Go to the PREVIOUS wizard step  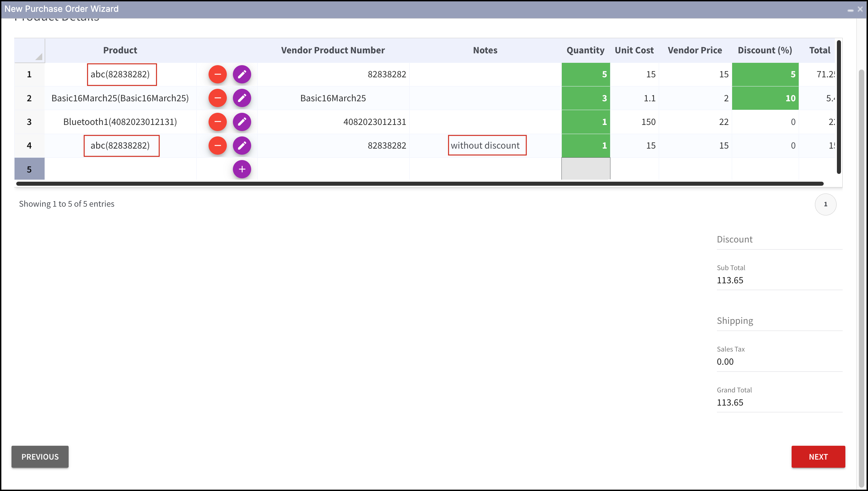coord(40,457)
